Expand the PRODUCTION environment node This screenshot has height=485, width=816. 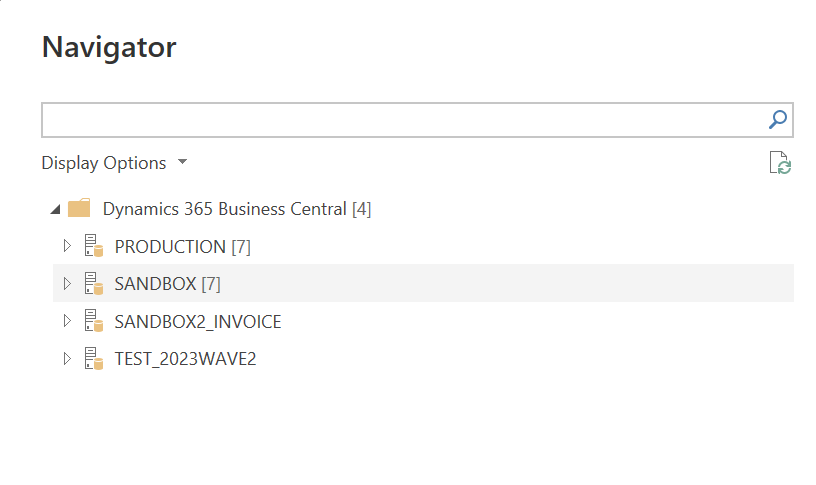pos(67,247)
